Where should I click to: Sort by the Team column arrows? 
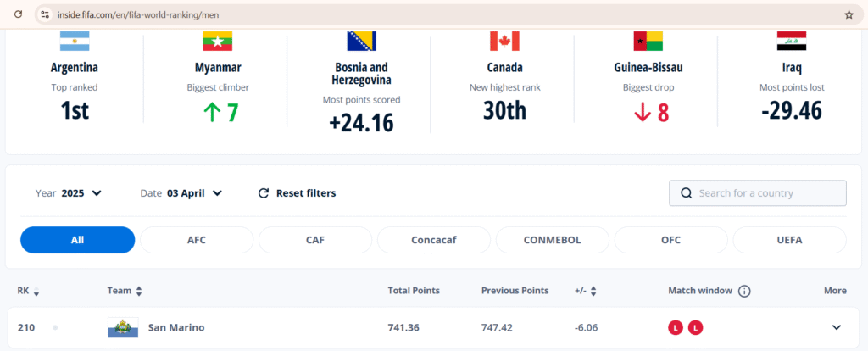click(139, 291)
